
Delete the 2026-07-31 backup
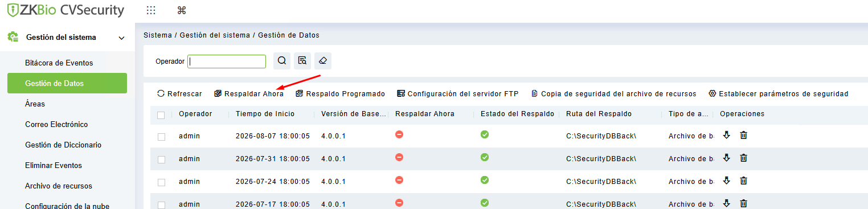[743, 158]
